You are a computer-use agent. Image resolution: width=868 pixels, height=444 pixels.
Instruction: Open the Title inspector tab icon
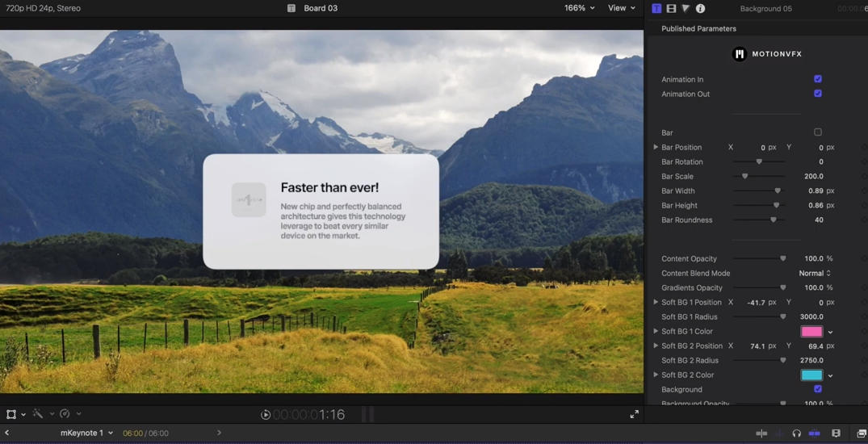coord(656,8)
